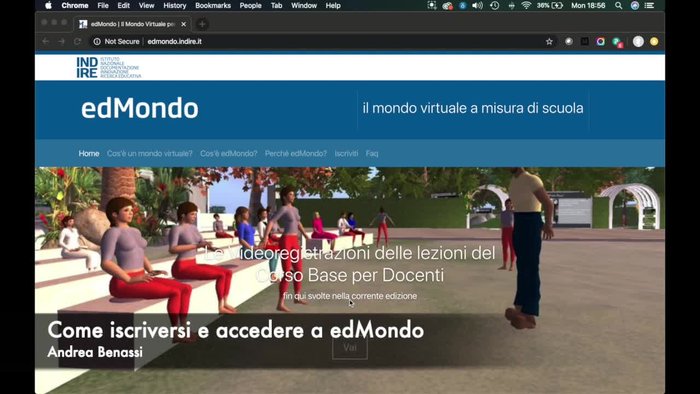
Task: Click the Time Machine clock icon
Action: [x=495, y=5]
